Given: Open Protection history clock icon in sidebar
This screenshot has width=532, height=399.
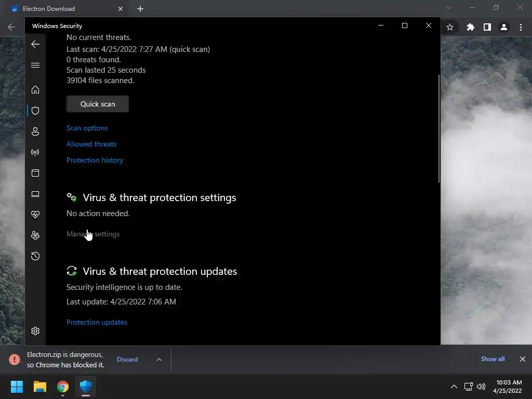Looking at the screenshot, I should (x=35, y=256).
